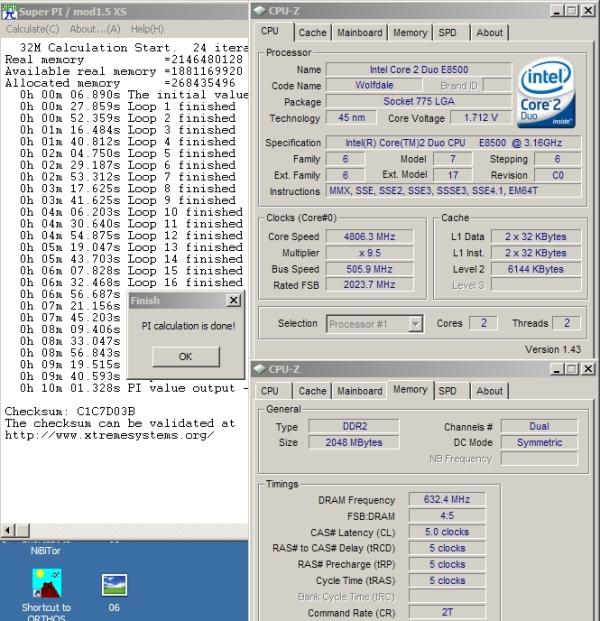The image size is (600, 621).
Task: Click the Cores count value 2
Action: [x=484, y=323]
